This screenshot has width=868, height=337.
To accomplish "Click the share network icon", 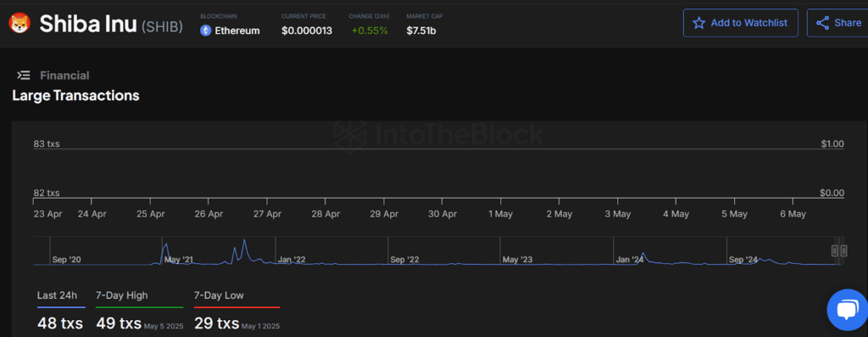I will pyautogui.click(x=822, y=23).
